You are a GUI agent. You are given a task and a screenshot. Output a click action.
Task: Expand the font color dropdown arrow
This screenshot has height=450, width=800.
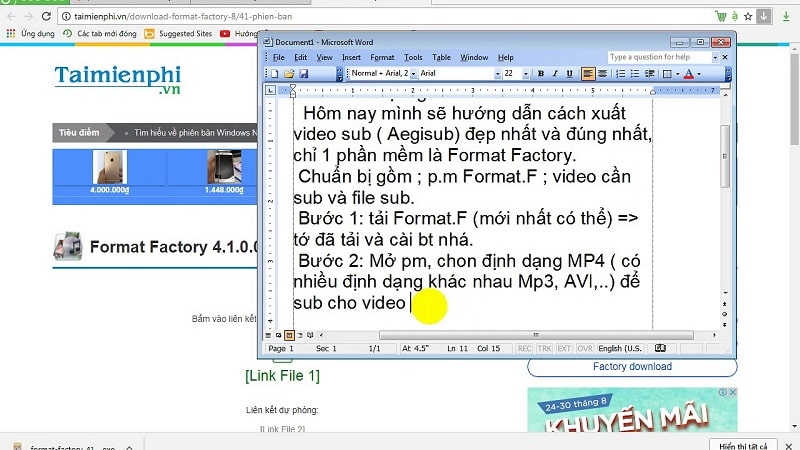pos(699,74)
